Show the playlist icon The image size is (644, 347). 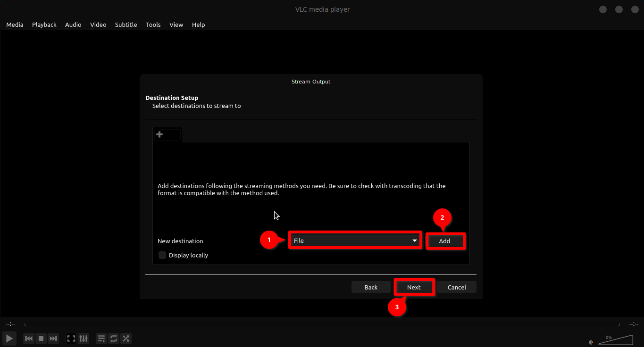[101, 339]
